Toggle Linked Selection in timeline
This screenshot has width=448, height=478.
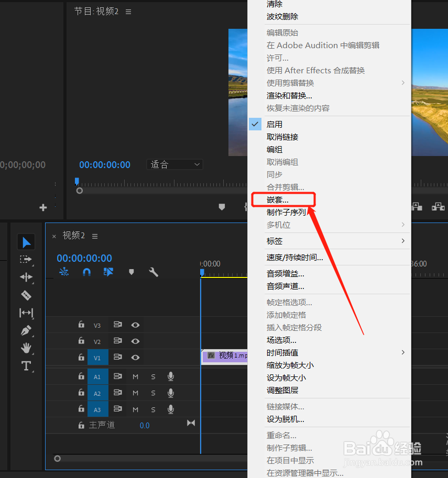[108, 272]
